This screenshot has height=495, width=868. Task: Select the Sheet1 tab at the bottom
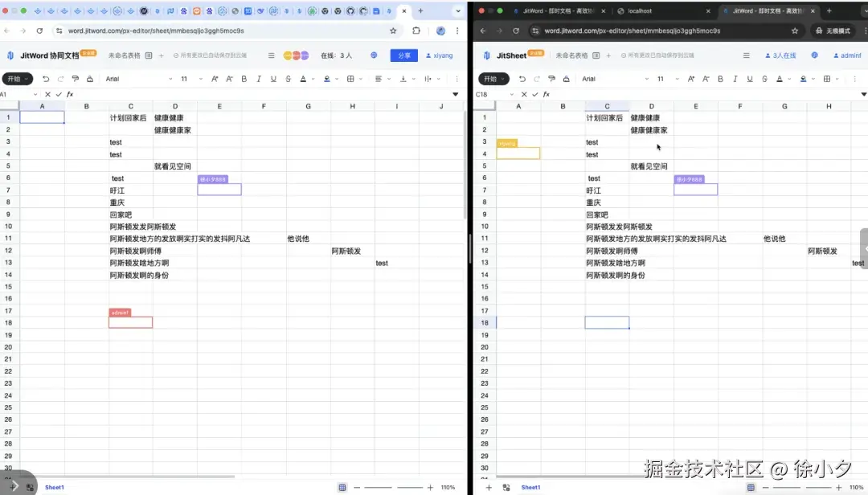[54, 487]
